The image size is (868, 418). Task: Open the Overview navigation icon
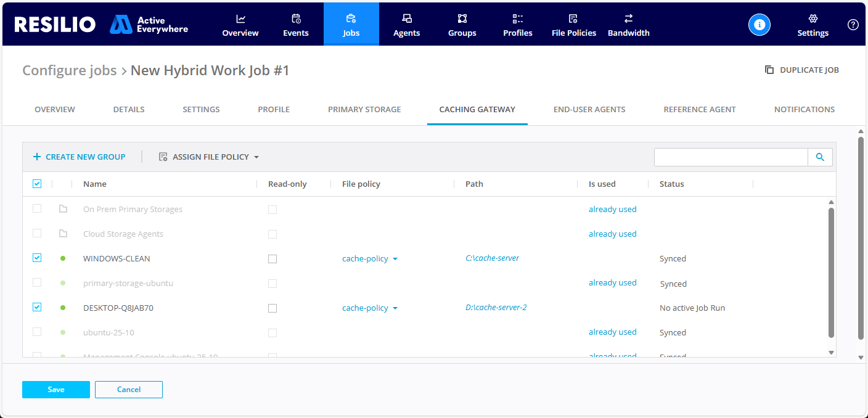point(240,19)
